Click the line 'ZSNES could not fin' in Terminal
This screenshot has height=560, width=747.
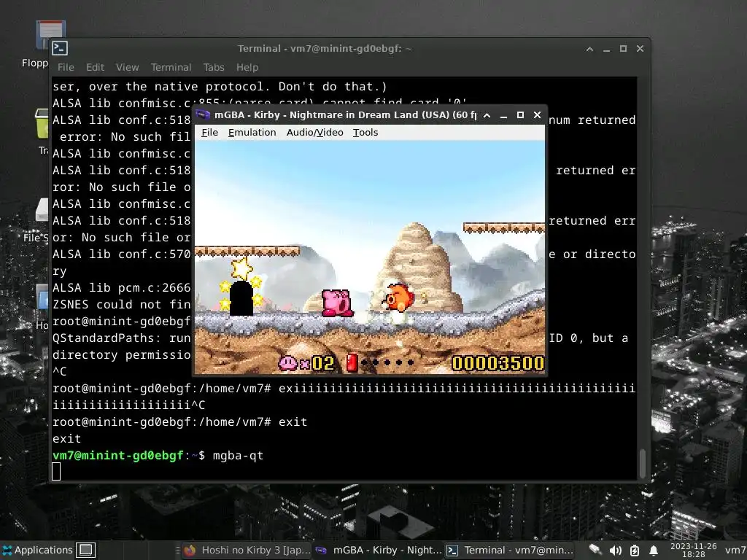(x=122, y=304)
